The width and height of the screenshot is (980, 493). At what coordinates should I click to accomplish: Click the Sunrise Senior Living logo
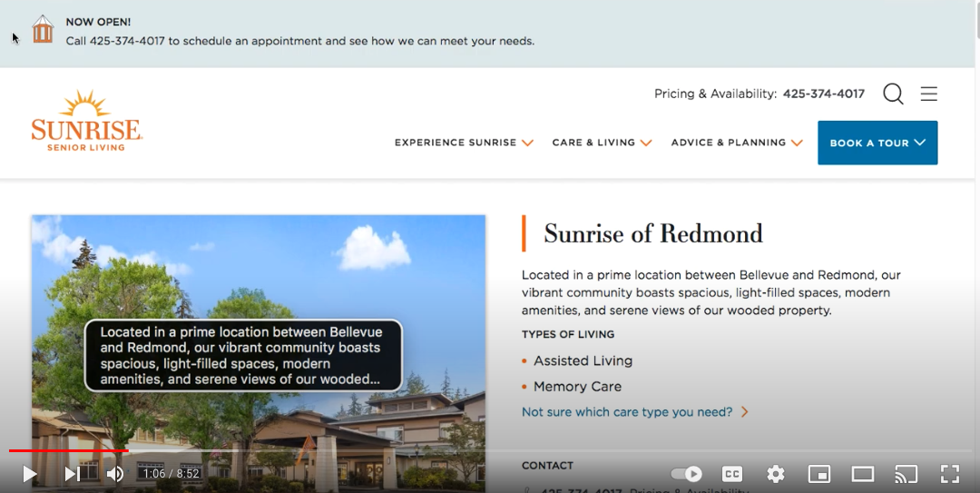click(86, 120)
